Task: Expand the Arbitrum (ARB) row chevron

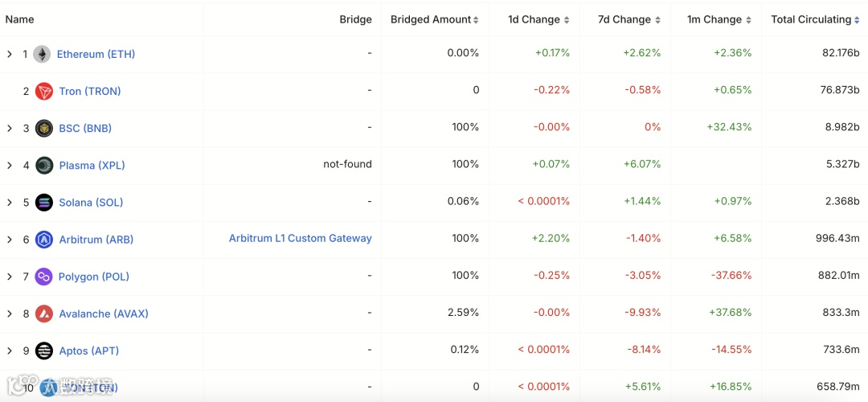Action: pyautogui.click(x=10, y=240)
